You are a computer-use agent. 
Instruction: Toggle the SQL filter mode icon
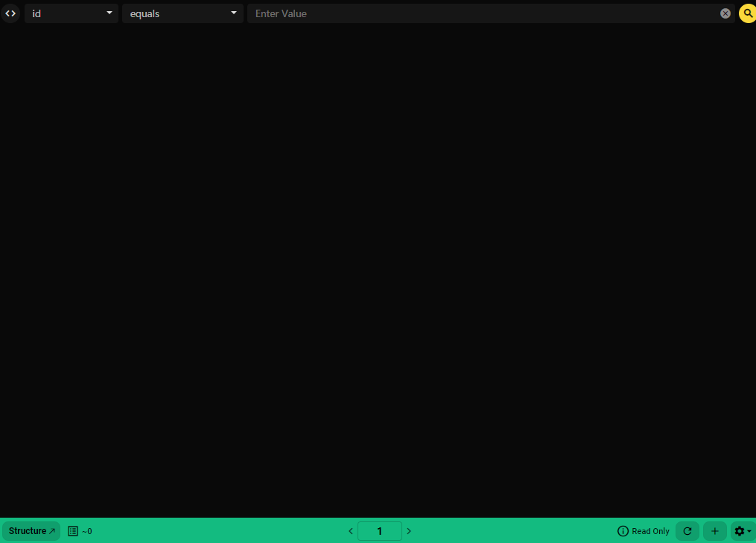(10, 13)
